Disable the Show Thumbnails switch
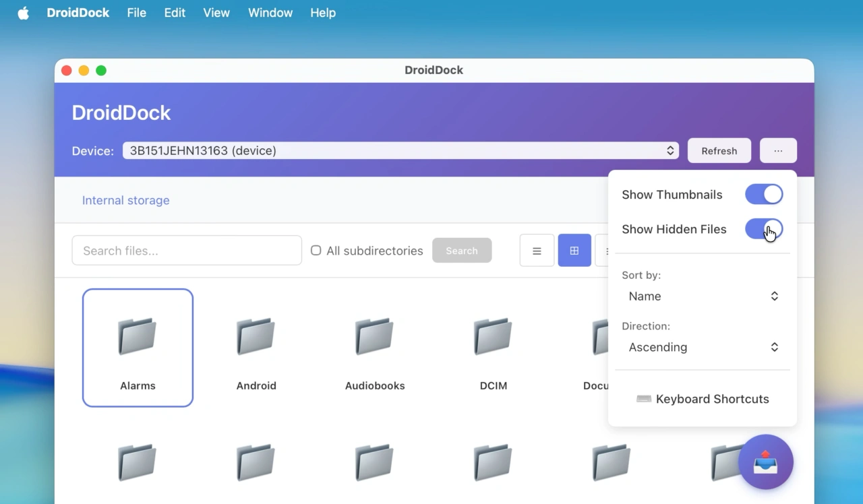This screenshot has width=863, height=504. pyautogui.click(x=763, y=195)
